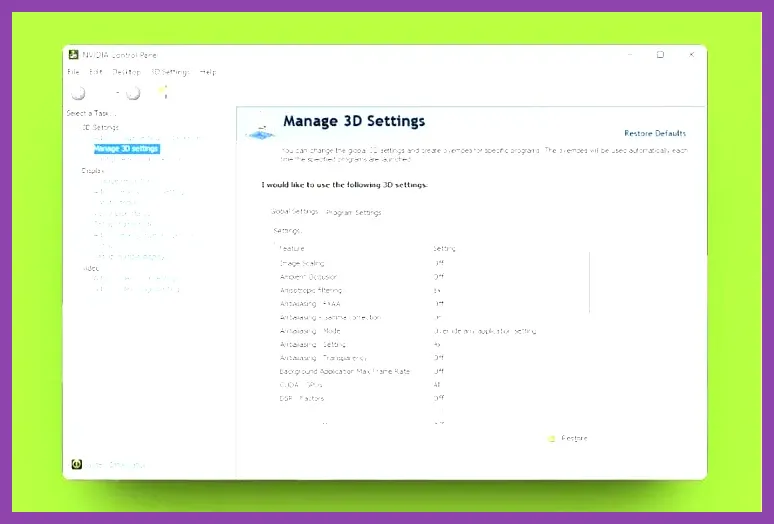Open the Edit menu
The width and height of the screenshot is (774, 524).
coord(96,72)
